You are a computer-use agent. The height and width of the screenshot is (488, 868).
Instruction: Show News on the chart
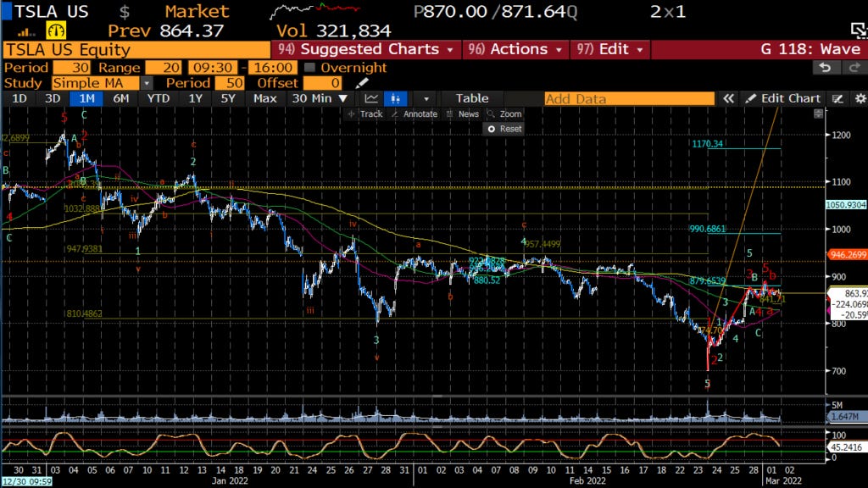(x=462, y=114)
